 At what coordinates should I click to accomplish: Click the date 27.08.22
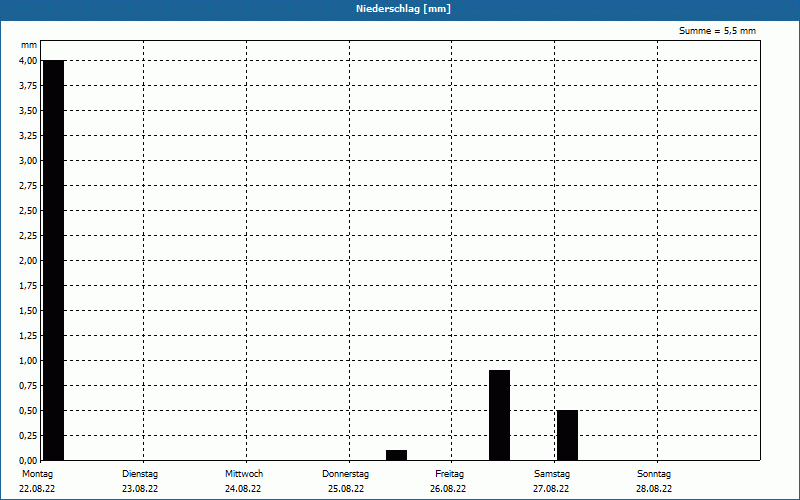click(x=551, y=489)
